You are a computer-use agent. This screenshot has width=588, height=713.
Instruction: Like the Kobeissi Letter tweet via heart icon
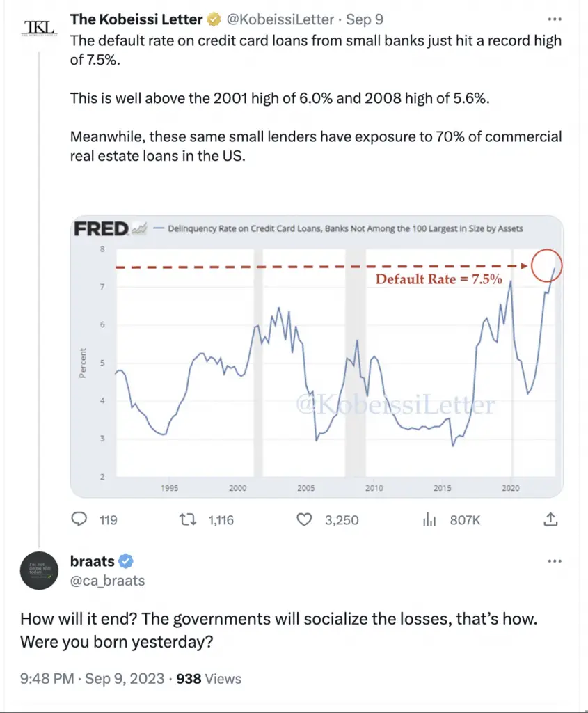point(304,519)
